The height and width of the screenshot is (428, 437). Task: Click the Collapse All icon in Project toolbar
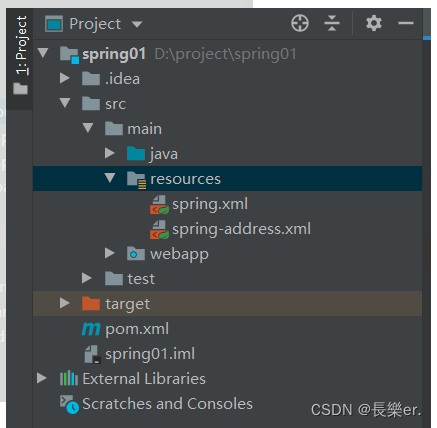pos(332,23)
